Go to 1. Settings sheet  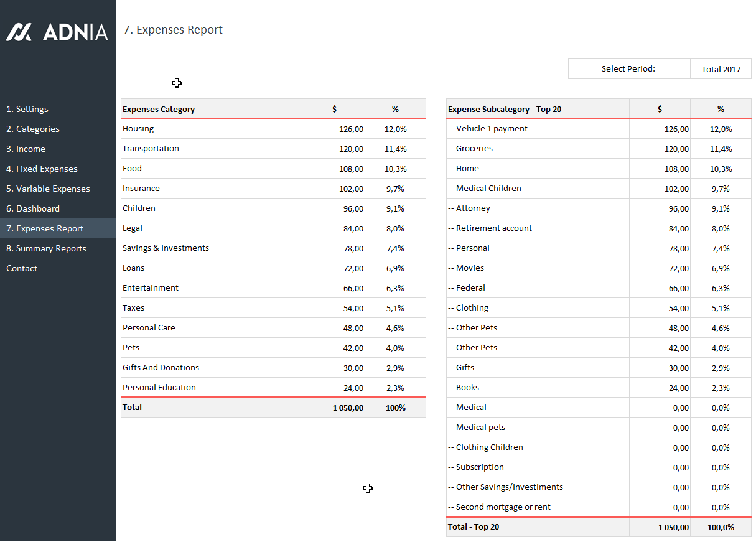pyautogui.click(x=27, y=109)
